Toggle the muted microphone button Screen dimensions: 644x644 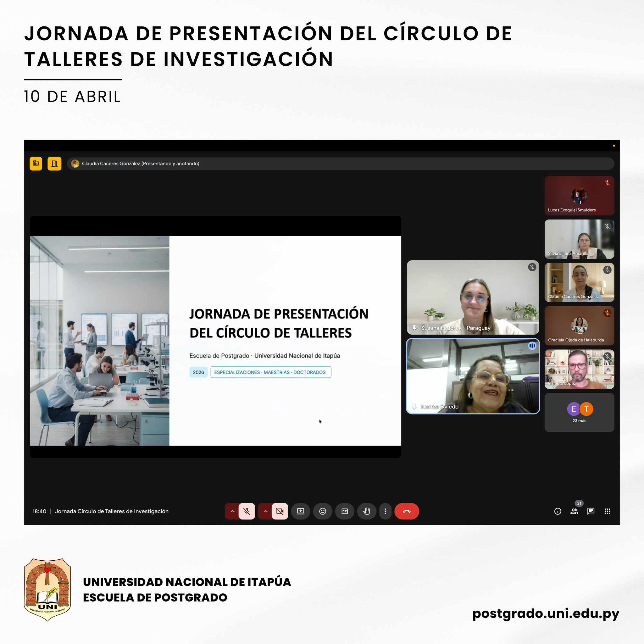pos(247,511)
